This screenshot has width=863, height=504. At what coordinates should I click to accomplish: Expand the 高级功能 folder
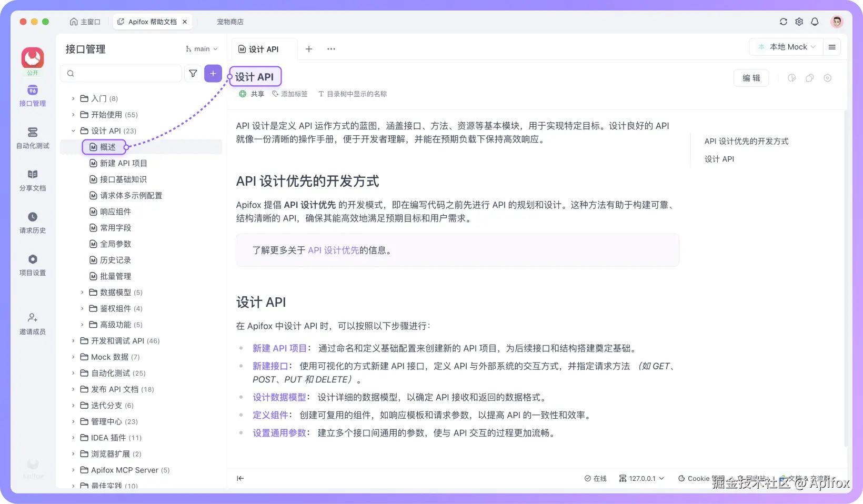pos(82,325)
